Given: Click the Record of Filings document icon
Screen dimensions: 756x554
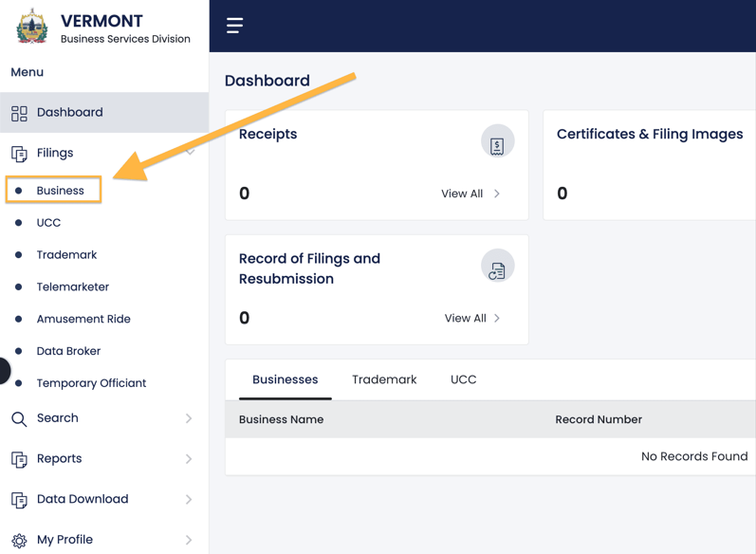Looking at the screenshot, I should [x=497, y=268].
